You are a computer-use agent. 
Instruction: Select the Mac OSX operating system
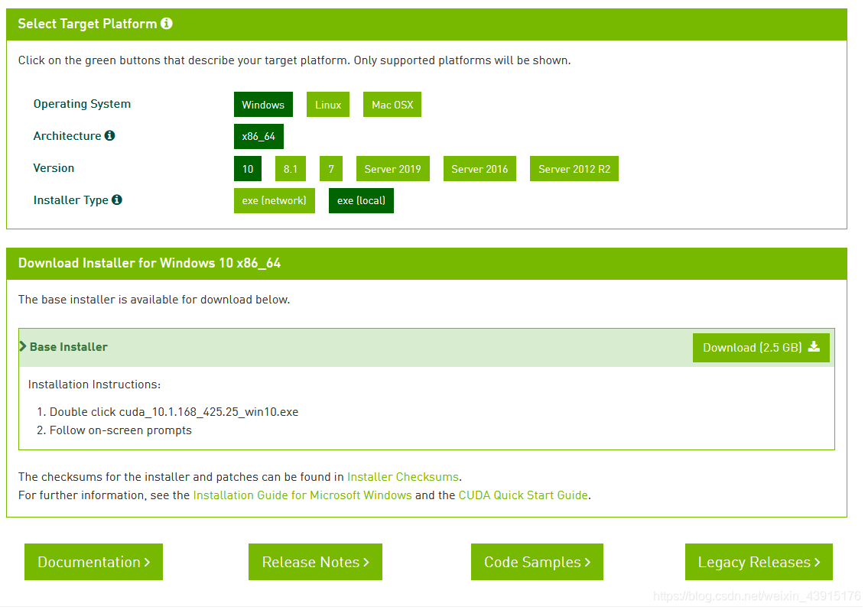392,105
